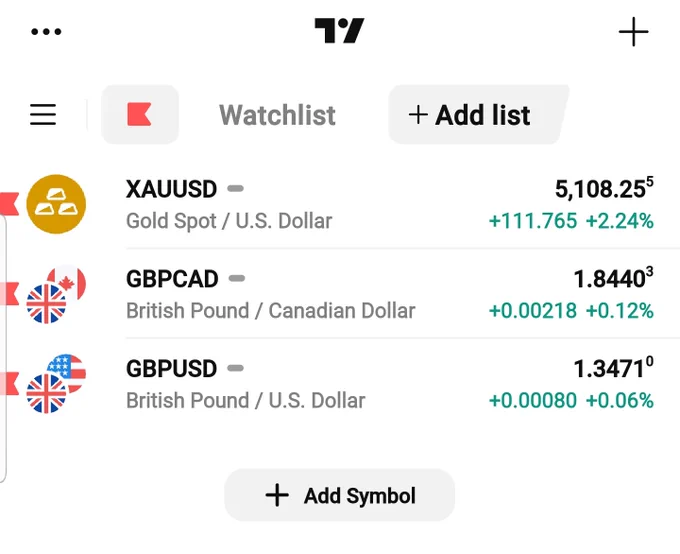
Task: Click the GBPUSD flag pair icon
Action: [56, 384]
